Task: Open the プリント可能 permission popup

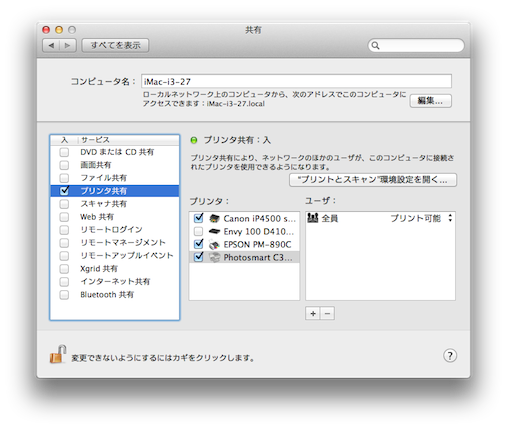Action: (421, 218)
